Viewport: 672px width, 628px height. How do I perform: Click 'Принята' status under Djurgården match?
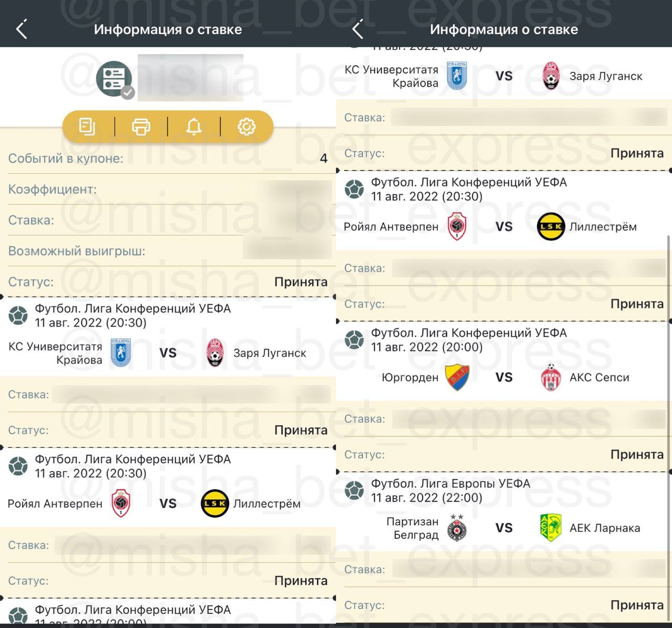(637, 455)
